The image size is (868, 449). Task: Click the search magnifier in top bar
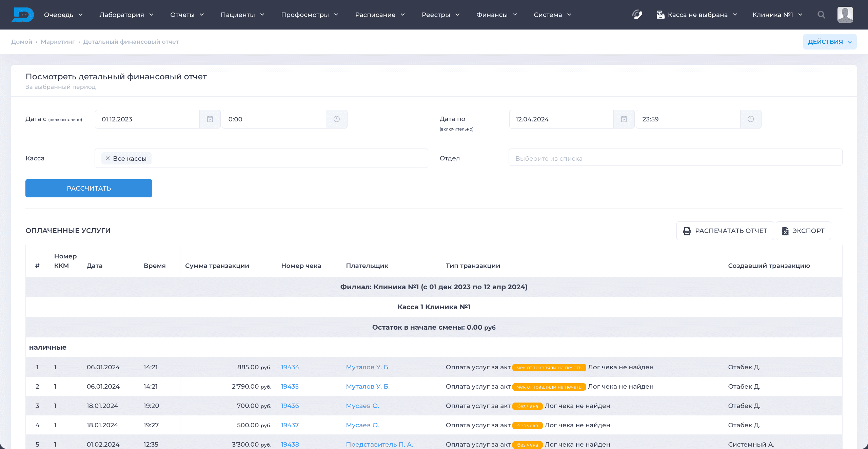[821, 15]
